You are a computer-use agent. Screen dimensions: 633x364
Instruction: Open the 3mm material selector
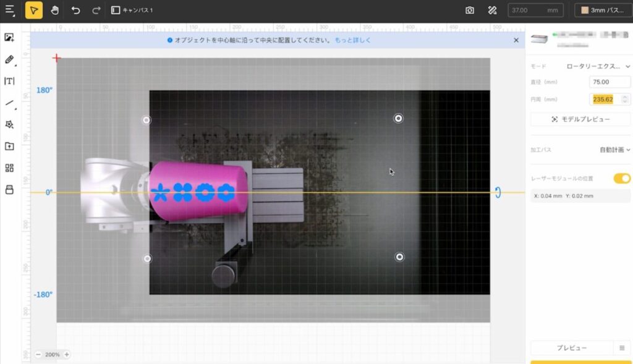[x=603, y=11]
